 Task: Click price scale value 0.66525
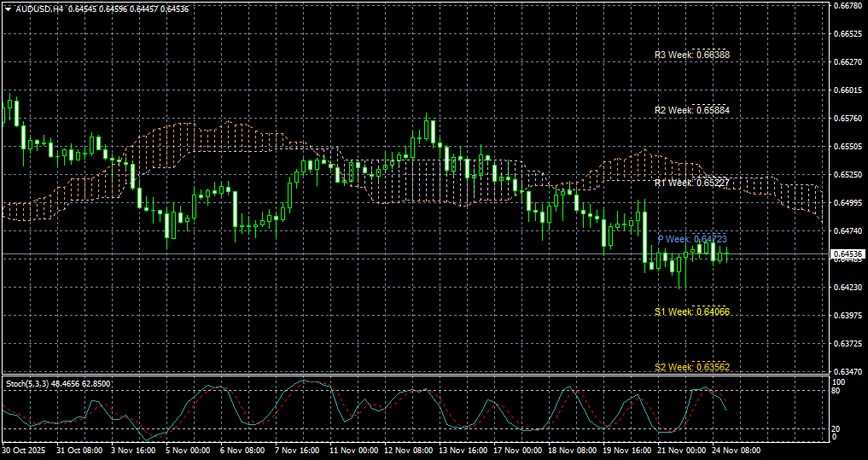847,34
